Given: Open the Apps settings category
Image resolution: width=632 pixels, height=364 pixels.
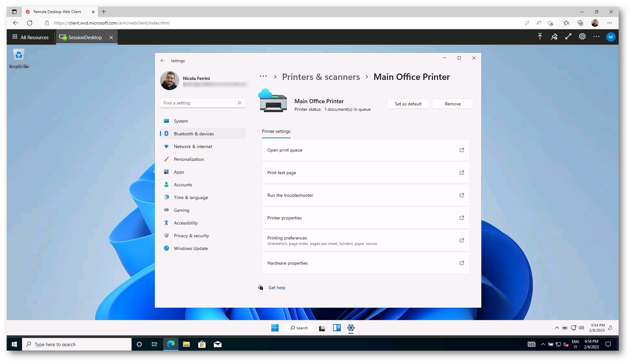Looking at the screenshot, I should pyautogui.click(x=203, y=172).
